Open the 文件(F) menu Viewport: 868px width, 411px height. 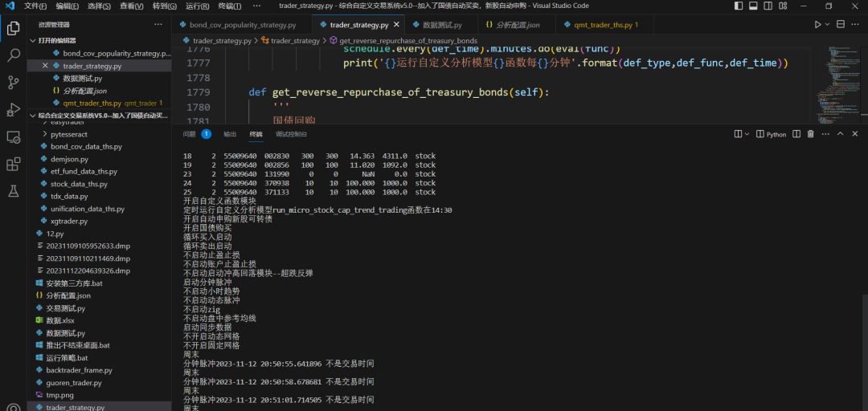point(35,6)
